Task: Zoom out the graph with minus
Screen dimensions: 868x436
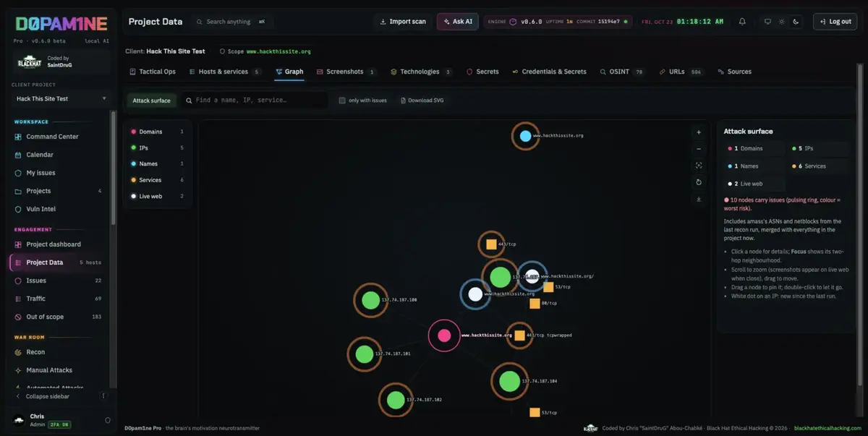Action: coord(699,149)
